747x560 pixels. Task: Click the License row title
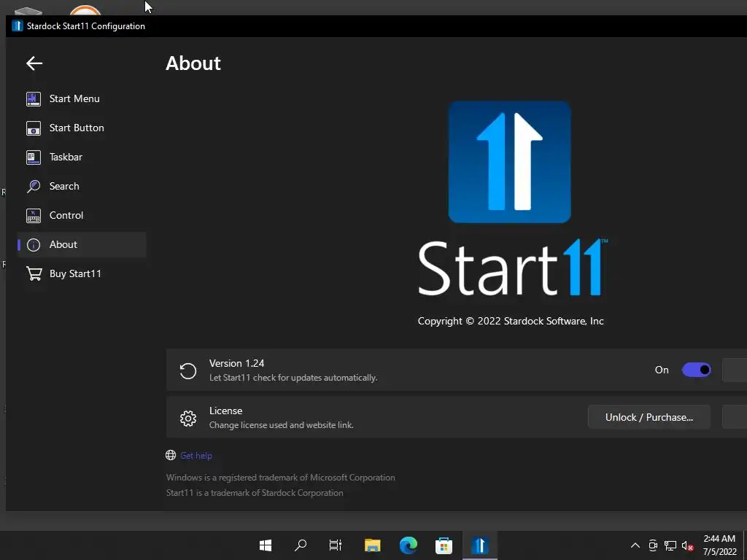click(x=226, y=411)
